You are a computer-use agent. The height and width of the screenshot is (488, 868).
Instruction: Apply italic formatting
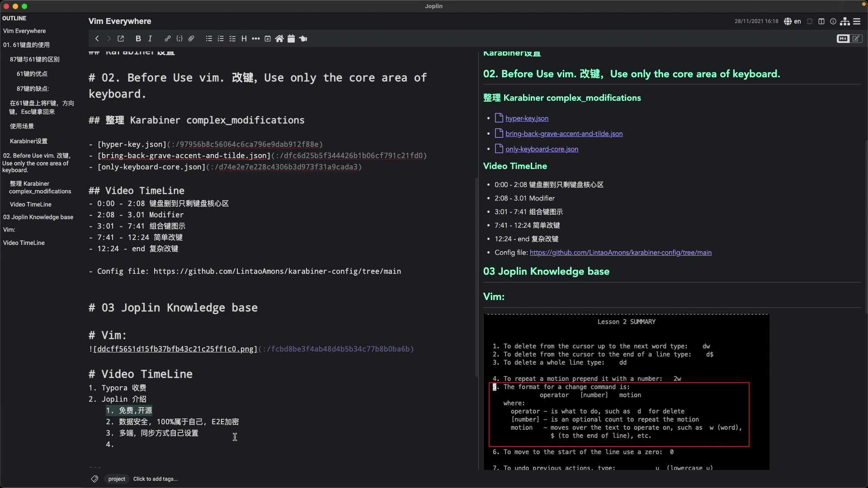150,39
